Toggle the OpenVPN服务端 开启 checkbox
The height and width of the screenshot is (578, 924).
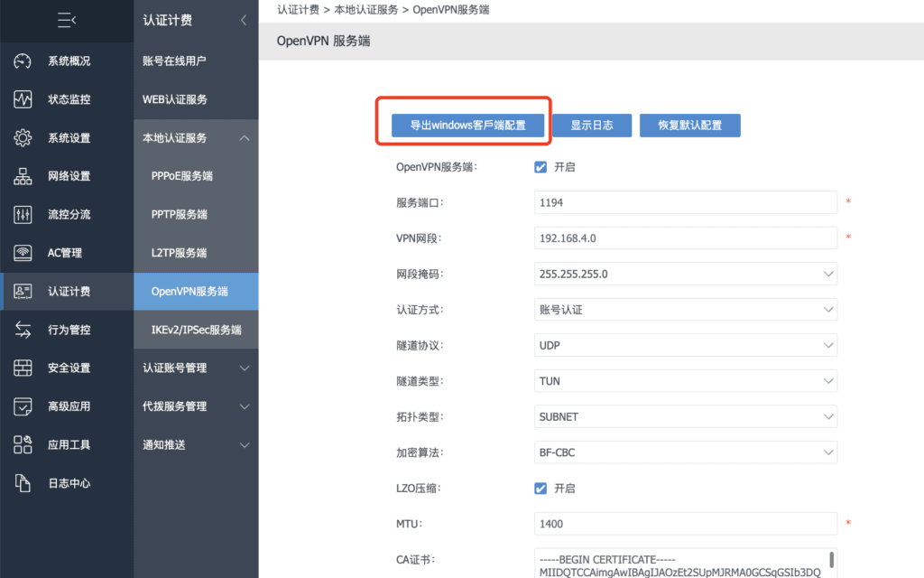tap(541, 167)
